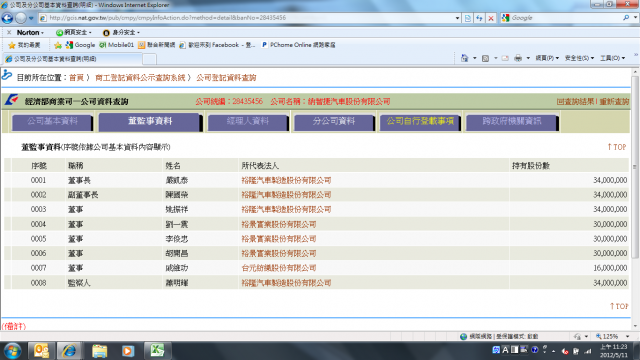Open Windows Explorer folder from taskbar

pyautogui.click(x=99, y=351)
